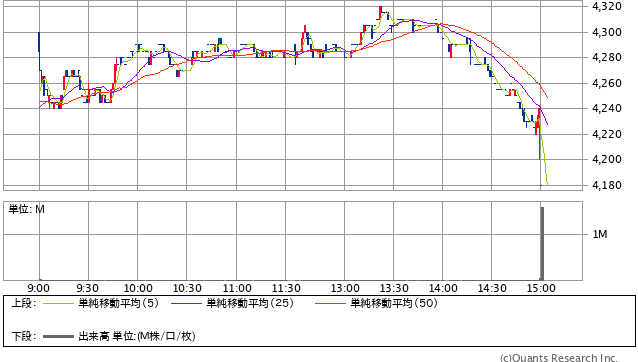Click the 下段: legend row label
638x362 pixels.
[x=24, y=336]
